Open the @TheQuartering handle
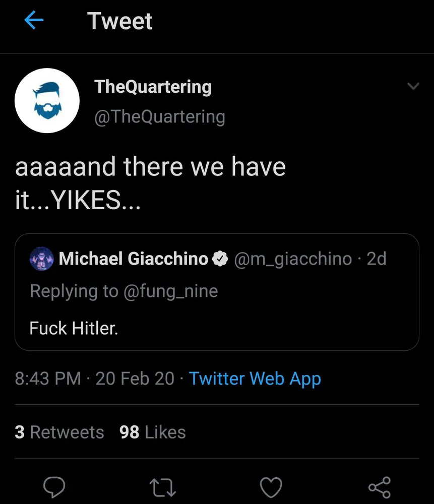Image resolution: width=434 pixels, height=504 pixels. click(x=160, y=116)
